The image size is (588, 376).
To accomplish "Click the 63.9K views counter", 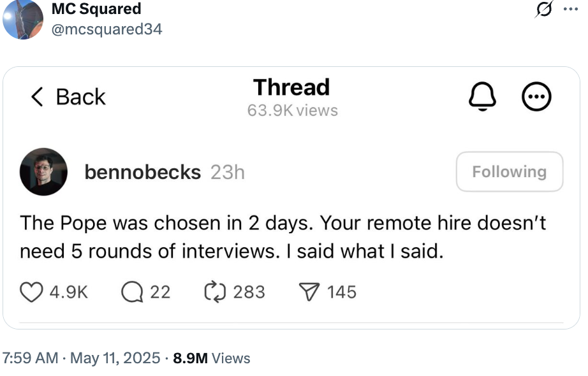I will tap(291, 111).
